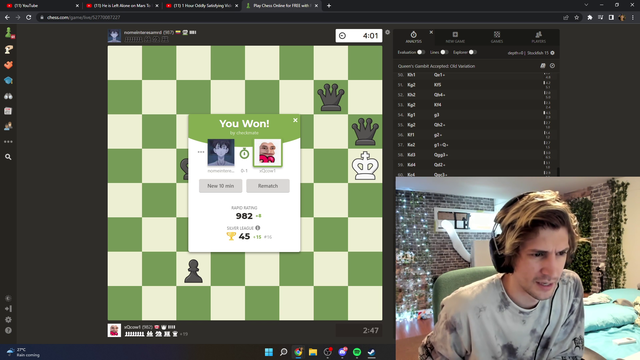Open opponent avatar in result dialog
This screenshot has width=640, height=360.
pyautogui.click(x=221, y=152)
